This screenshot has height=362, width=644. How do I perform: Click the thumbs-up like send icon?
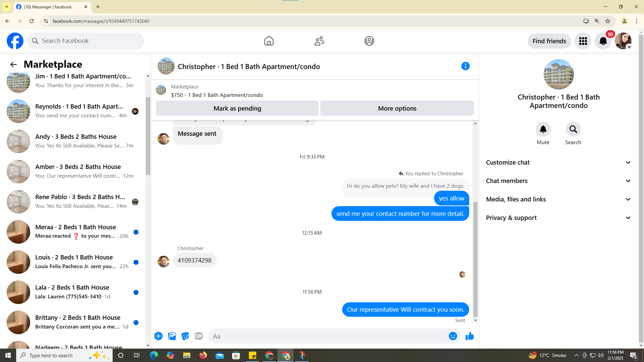470,336
